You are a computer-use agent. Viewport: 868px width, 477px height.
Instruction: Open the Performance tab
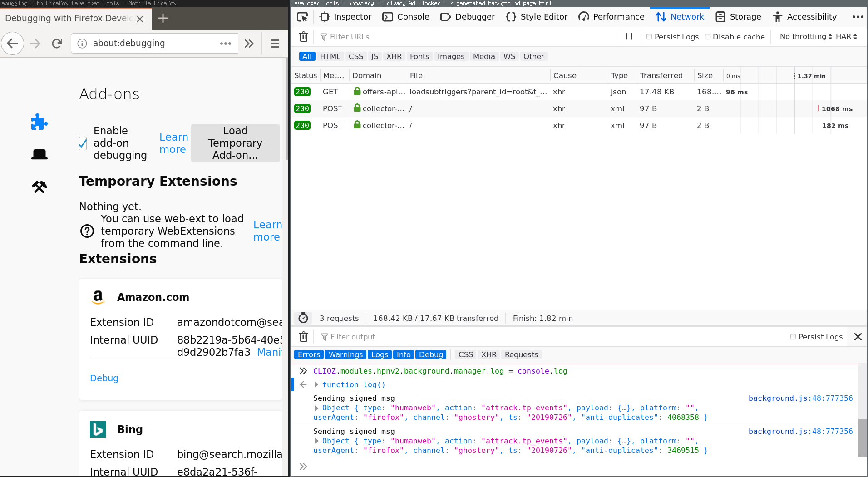tap(611, 17)
